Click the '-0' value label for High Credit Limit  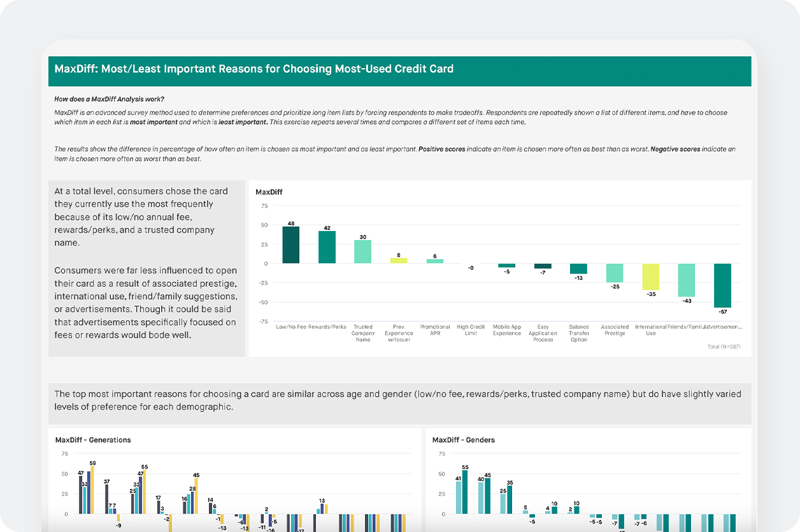tap(471, 268)
